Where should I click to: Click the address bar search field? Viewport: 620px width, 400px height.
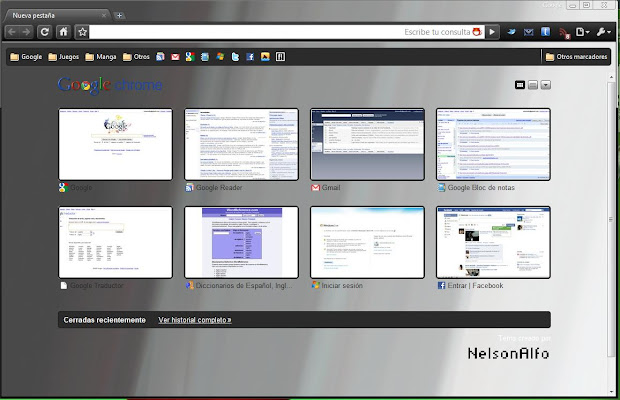pos(250,32)
